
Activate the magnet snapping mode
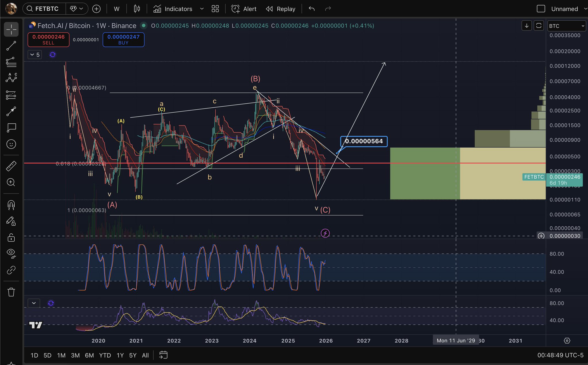(11, 205)
